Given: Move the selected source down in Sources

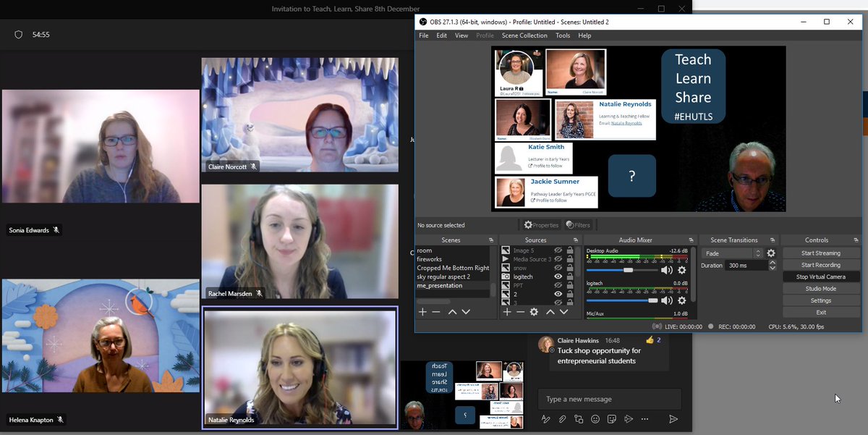Looking at the screenshot, I should (564, 312).
